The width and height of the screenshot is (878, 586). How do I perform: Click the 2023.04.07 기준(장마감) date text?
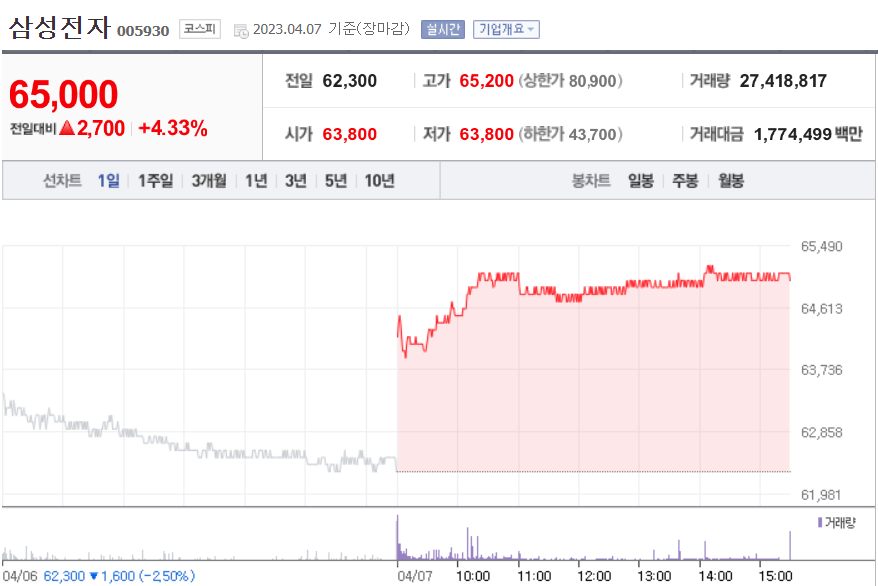tap(331, 29)
